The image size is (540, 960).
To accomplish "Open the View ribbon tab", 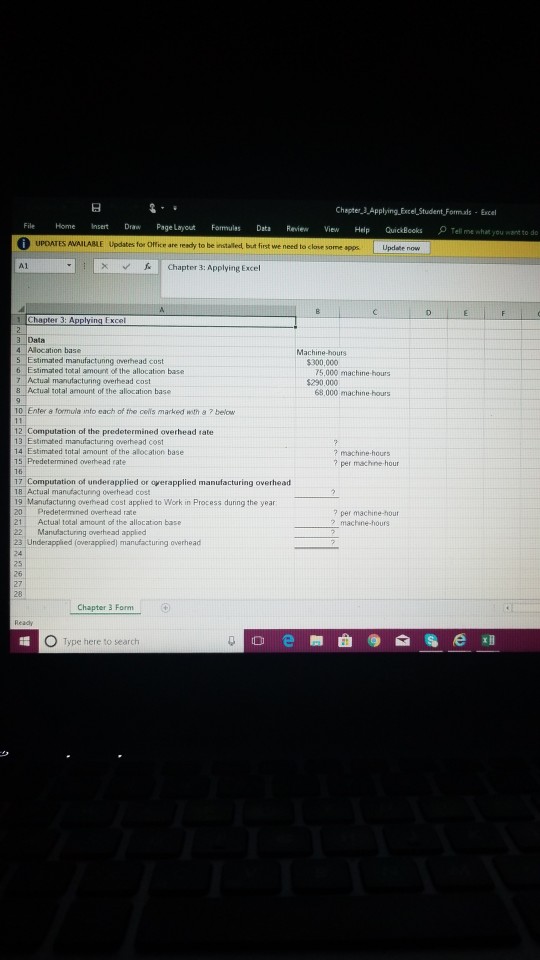I will pyautogui.click(x=331, y=230).
